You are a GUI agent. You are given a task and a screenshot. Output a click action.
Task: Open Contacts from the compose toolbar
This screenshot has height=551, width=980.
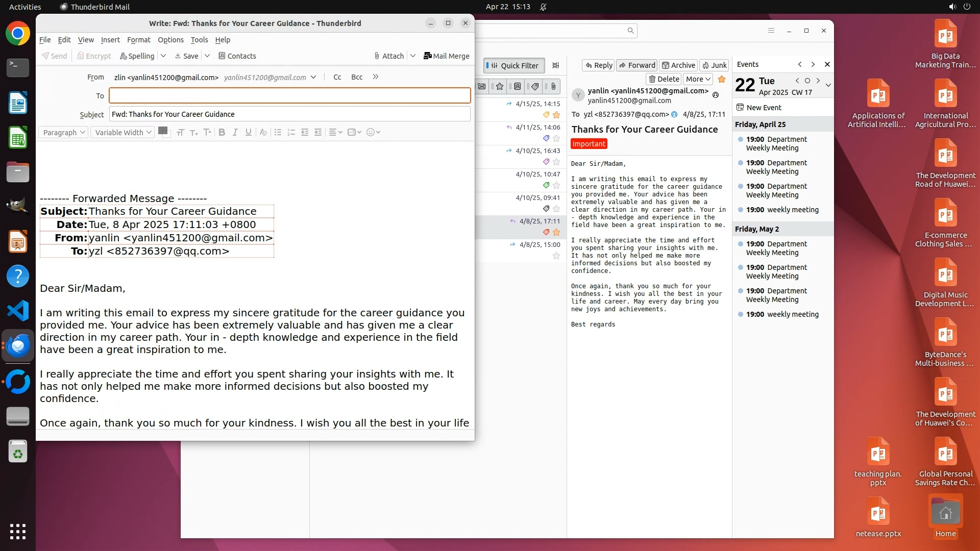[237, 56]
